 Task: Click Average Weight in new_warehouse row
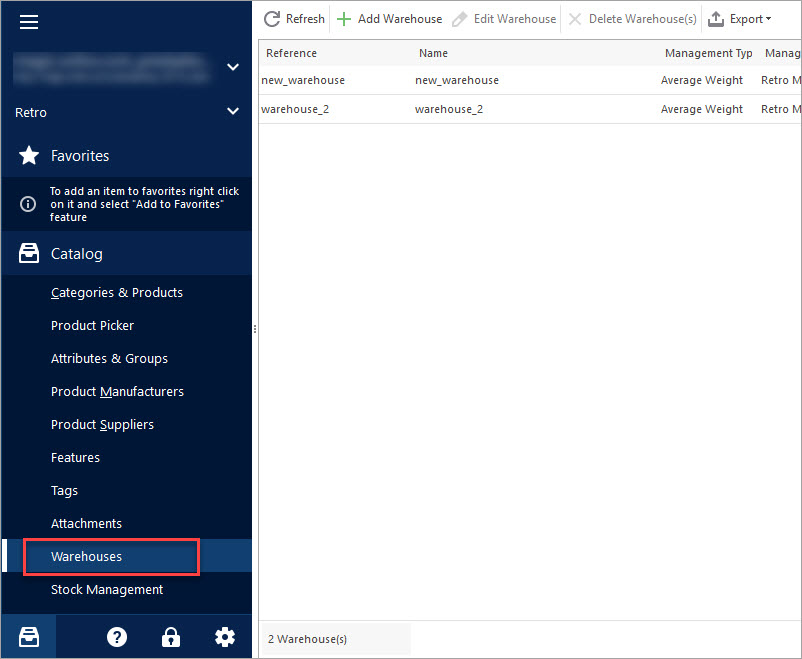(702, 80)
